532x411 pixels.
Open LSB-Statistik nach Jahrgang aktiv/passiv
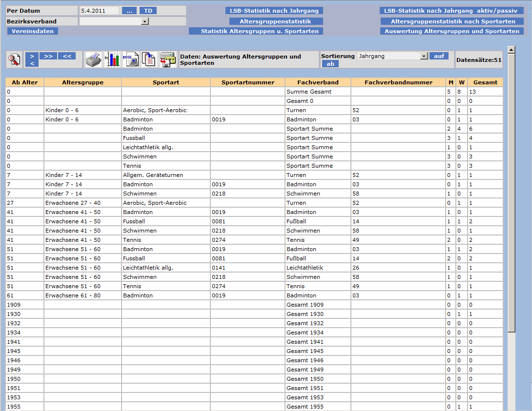click(451, 11)
